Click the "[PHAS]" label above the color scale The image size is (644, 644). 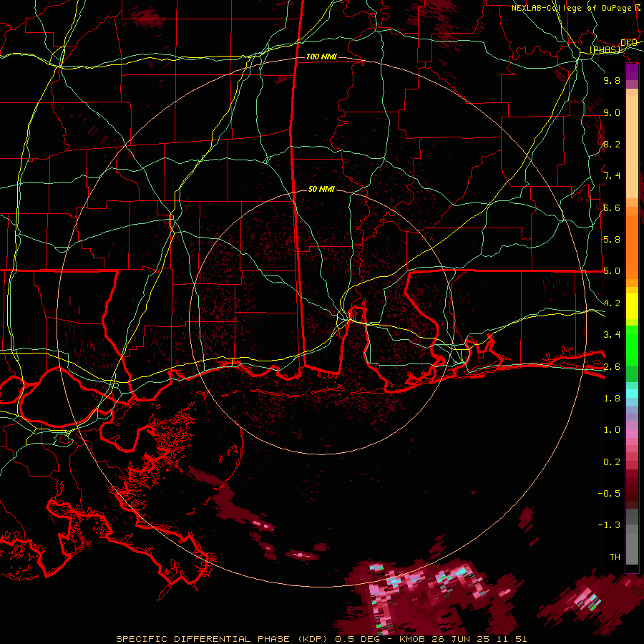click(605, 50)
